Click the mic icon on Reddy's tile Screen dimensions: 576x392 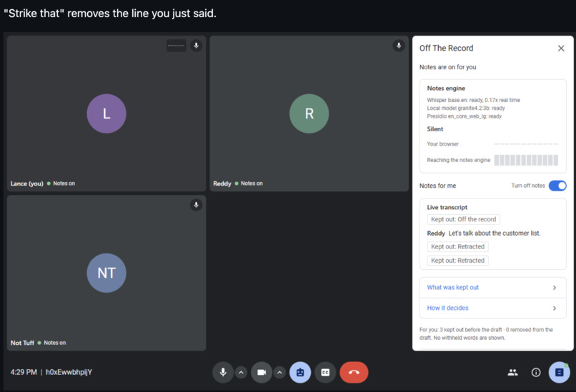point(399,46)
